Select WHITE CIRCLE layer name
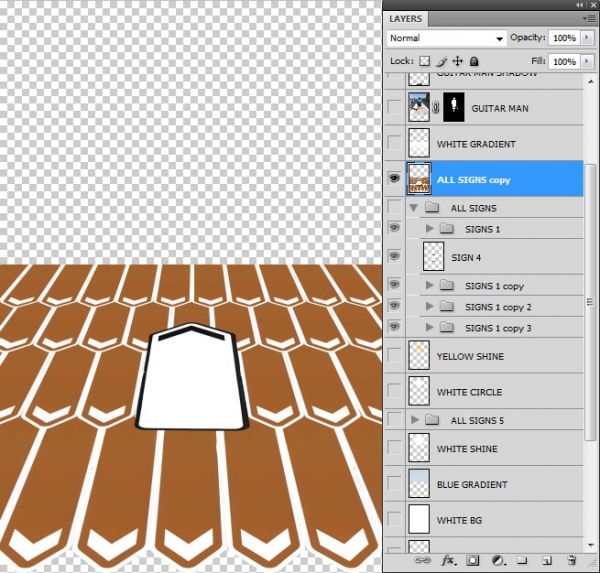Image resolution: width=600 pixels, height=573 pixels. (469, 392)
